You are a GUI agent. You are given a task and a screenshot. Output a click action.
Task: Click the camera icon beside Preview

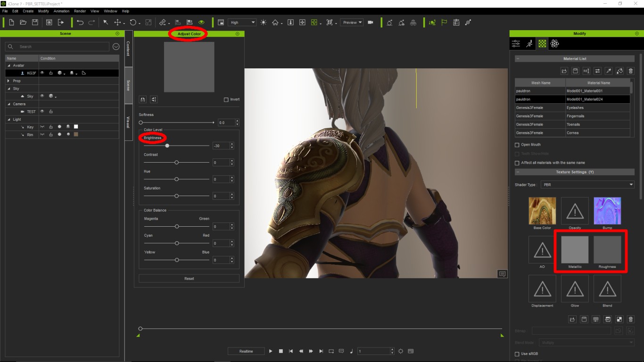click(371, 22)
